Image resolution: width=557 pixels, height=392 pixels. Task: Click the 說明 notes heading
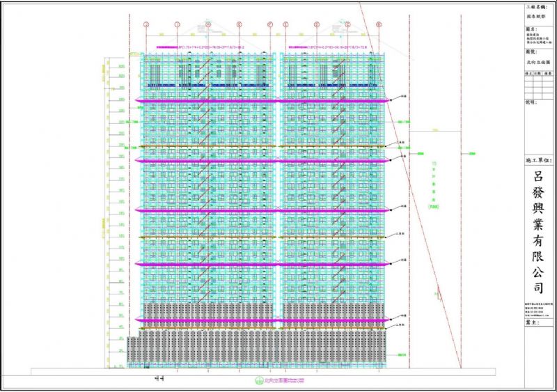532,102
